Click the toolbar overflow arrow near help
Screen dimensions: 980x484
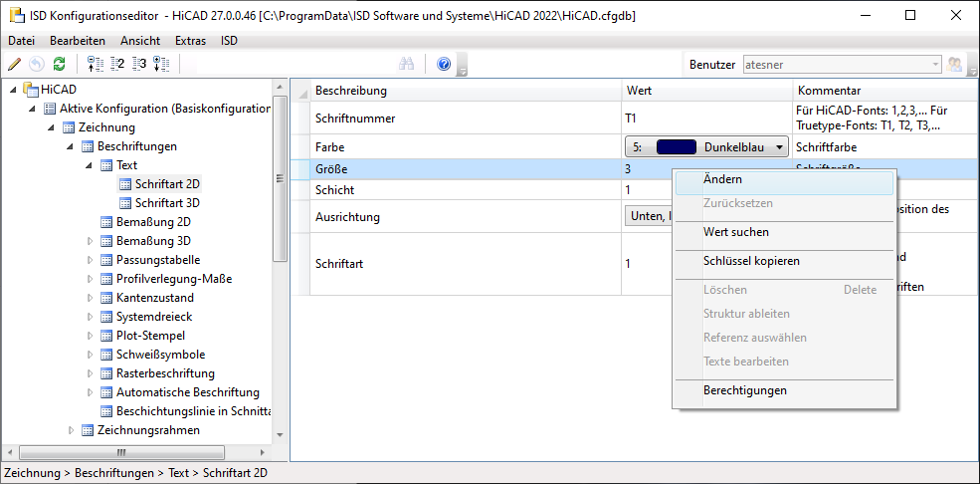point(463,65)
